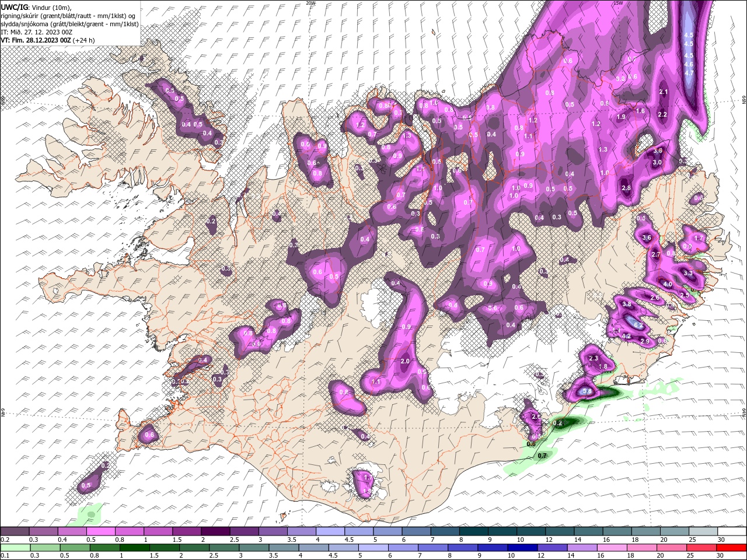Pick the top-row legend swatch starting at 0.8
The height and width of the screenshot is (560, 747).
(130, 531)
